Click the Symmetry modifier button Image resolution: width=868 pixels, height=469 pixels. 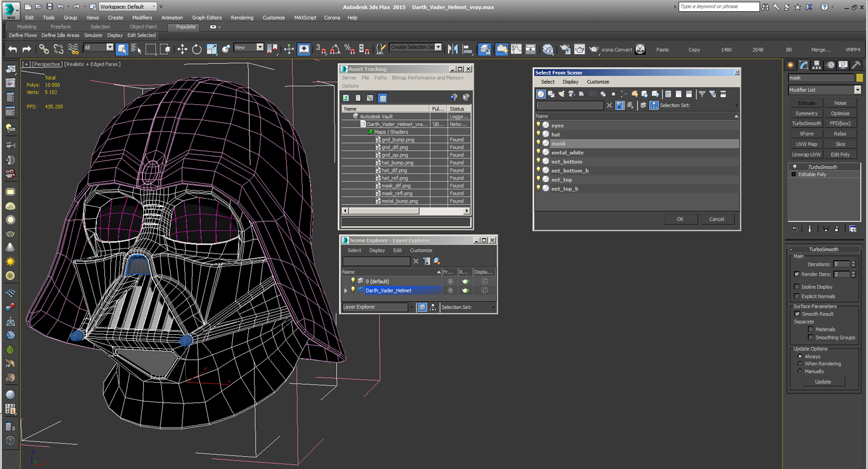point(806,113)
